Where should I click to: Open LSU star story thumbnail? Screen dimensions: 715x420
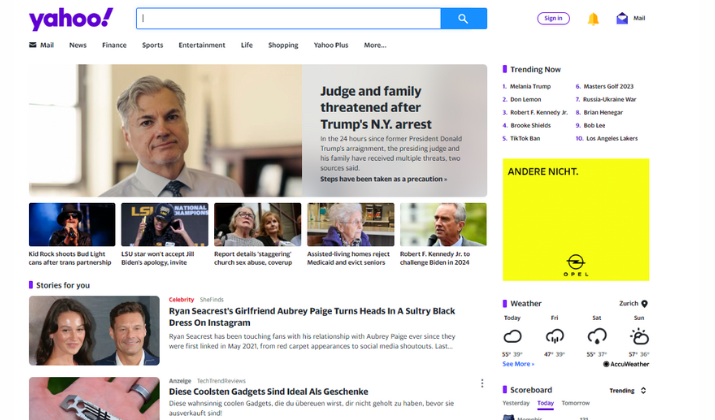pyautogui.click(x=165, y=225)
